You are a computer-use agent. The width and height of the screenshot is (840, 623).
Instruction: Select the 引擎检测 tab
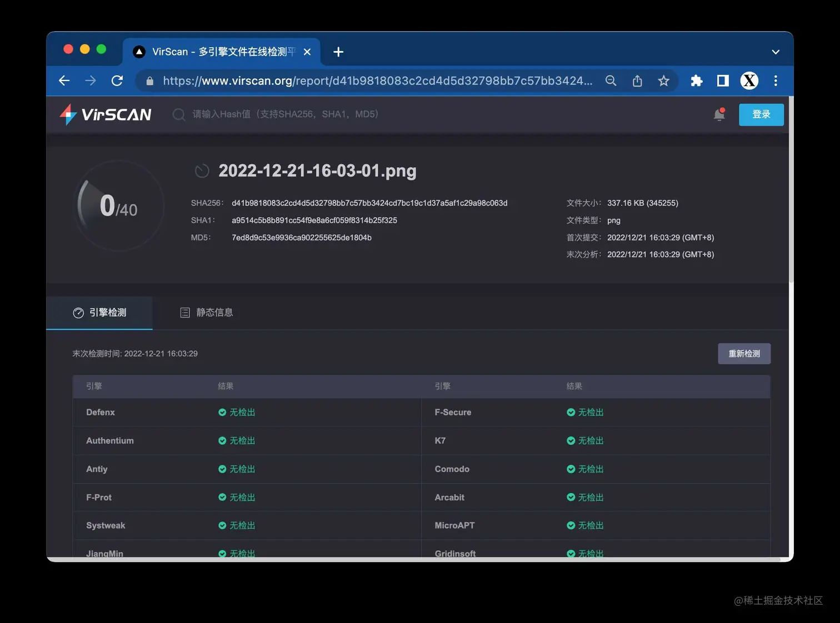click(x=101, y=312)
